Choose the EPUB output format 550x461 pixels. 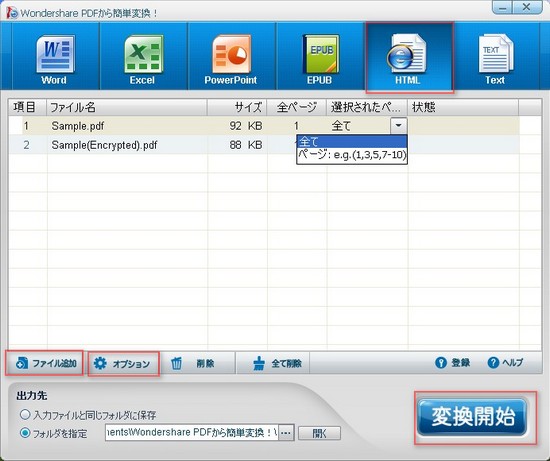click(x=320, y=56)
